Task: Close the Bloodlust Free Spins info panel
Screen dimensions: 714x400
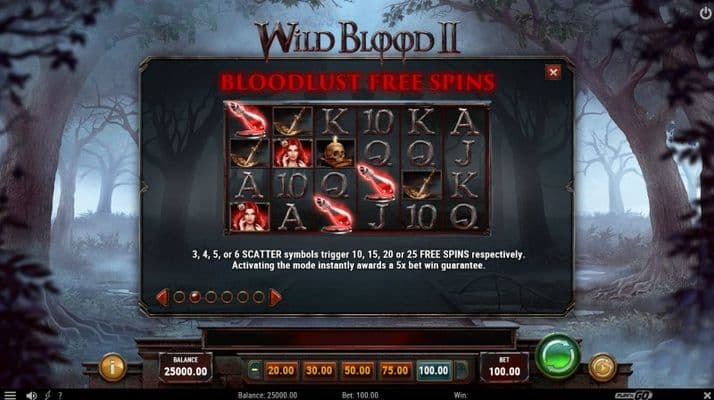Action: coord(553,72)
